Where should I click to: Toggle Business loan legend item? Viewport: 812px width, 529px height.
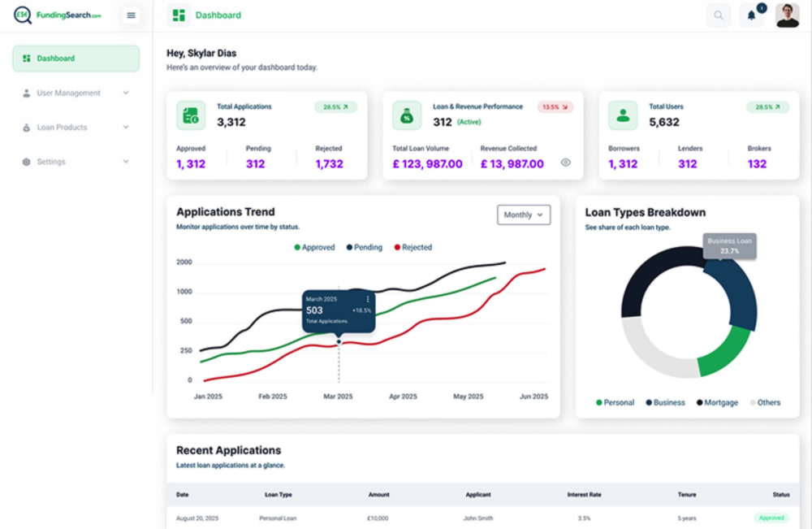click(666, 402)
